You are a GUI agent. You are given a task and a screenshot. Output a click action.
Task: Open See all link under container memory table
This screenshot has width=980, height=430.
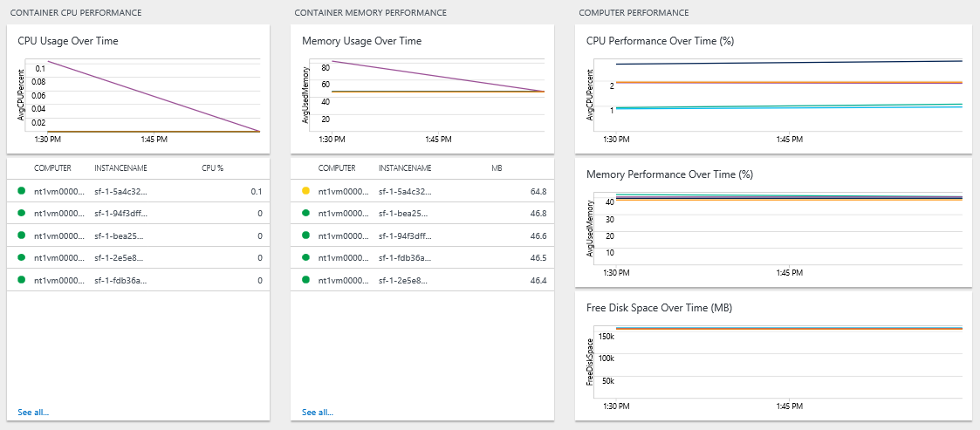(x=318, y=412)
